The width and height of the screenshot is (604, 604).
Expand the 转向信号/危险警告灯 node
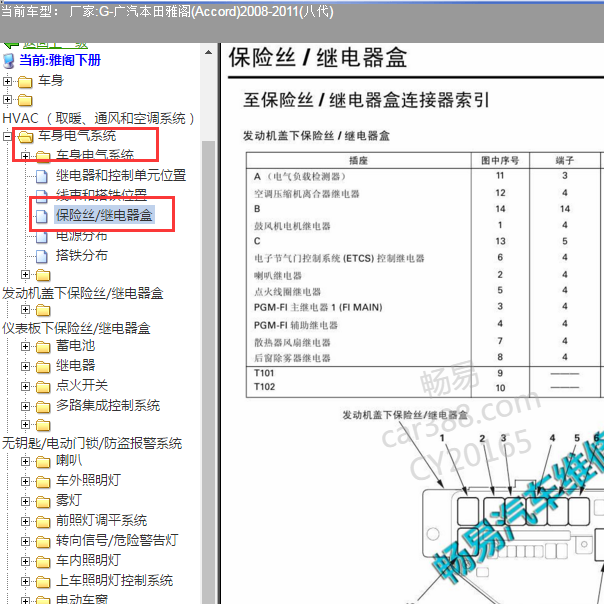coord(25,541)
